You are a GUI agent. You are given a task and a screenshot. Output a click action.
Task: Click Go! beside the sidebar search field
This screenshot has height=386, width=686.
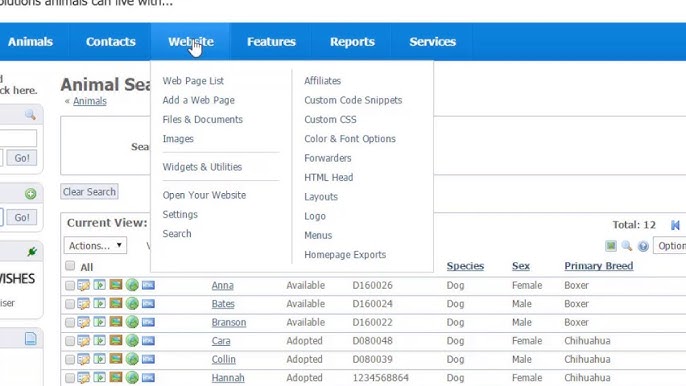(22, 158)
